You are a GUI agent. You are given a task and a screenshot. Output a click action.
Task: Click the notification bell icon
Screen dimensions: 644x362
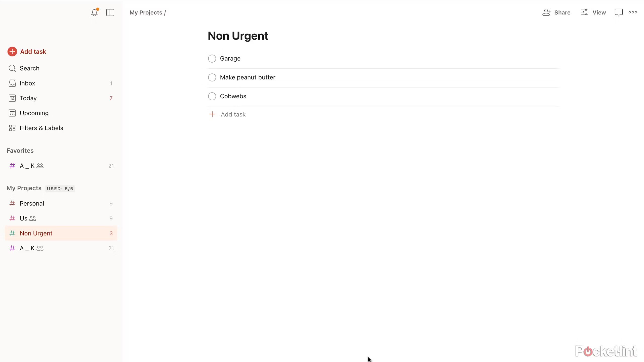pos(95,12)
